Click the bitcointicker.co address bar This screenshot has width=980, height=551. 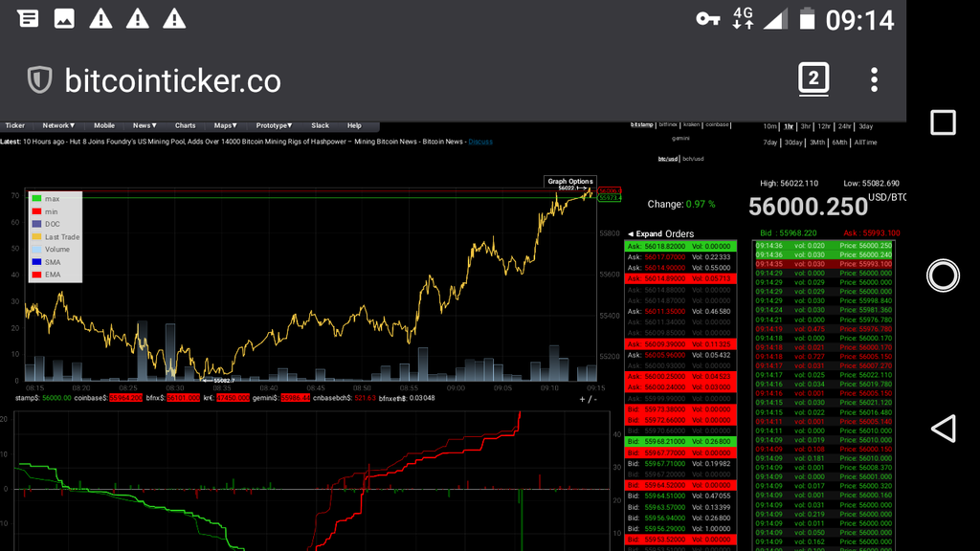pos(172,80)
